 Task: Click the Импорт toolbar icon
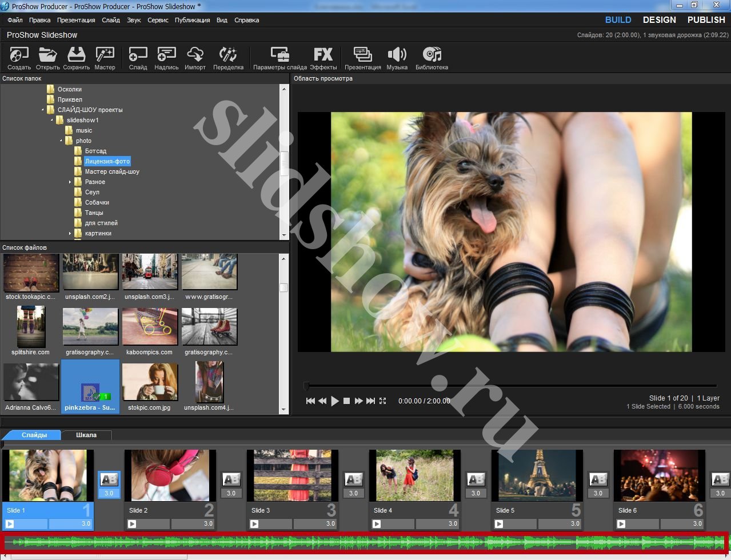[x=195, y=58]
